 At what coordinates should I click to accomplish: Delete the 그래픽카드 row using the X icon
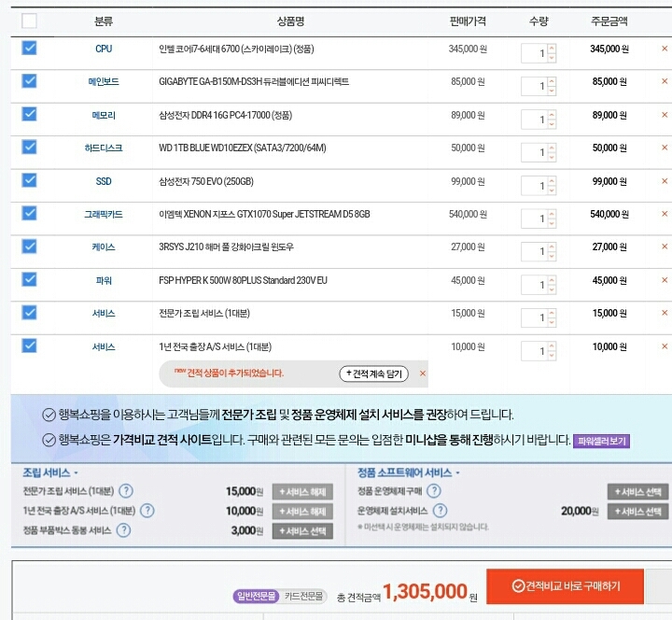pyautogui.click(x=665, y=215)
